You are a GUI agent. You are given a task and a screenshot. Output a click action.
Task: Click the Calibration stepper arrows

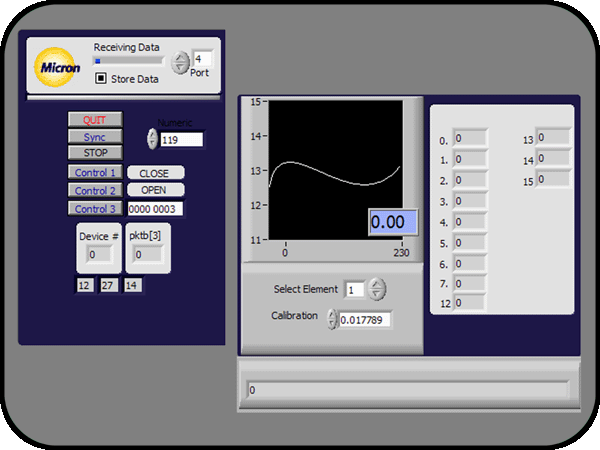(332, 319)
